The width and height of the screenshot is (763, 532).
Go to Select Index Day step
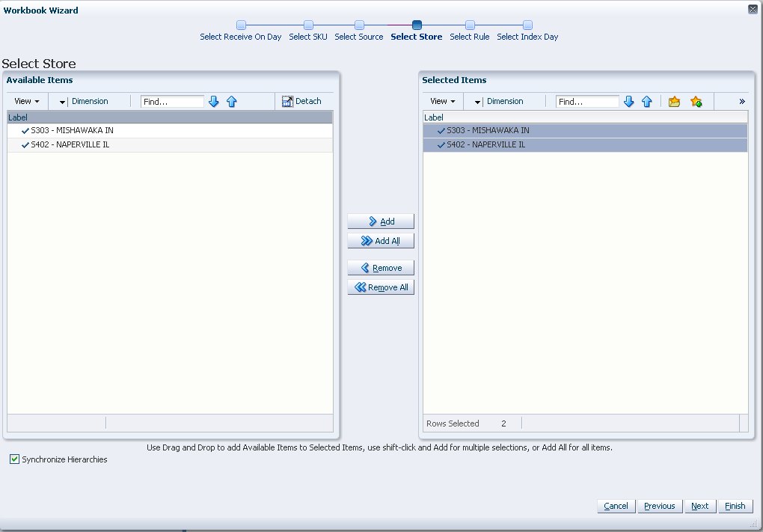click(x=527, y=31)
